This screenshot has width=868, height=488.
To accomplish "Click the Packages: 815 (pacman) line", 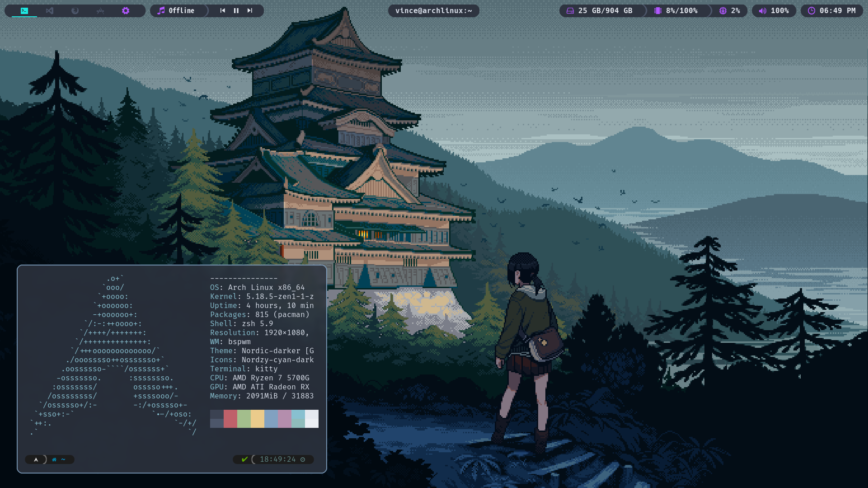I will (x=260, y=315).
